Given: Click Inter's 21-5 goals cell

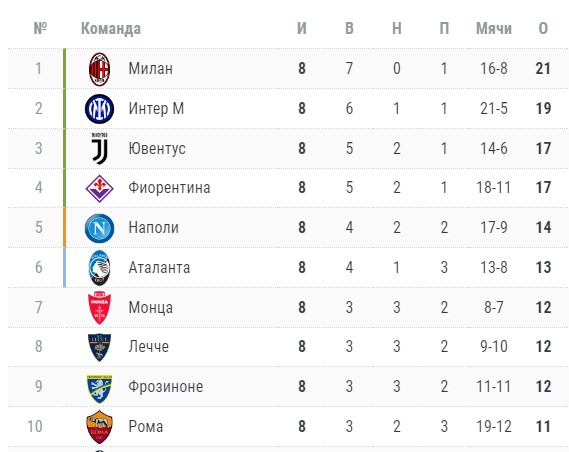Looking at the screenshot, I should [x=494, y=108].
